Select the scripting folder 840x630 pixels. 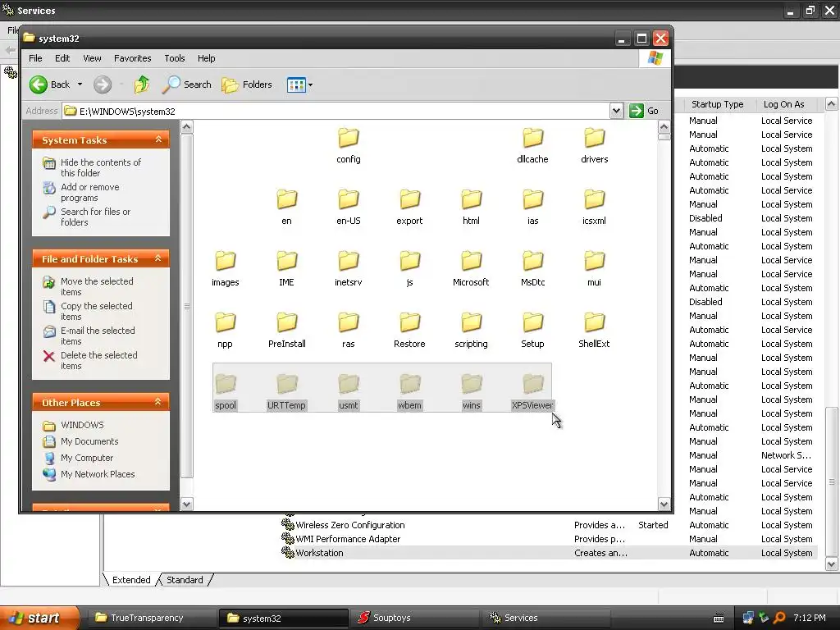pyautogui.click(x=471, y=330)
